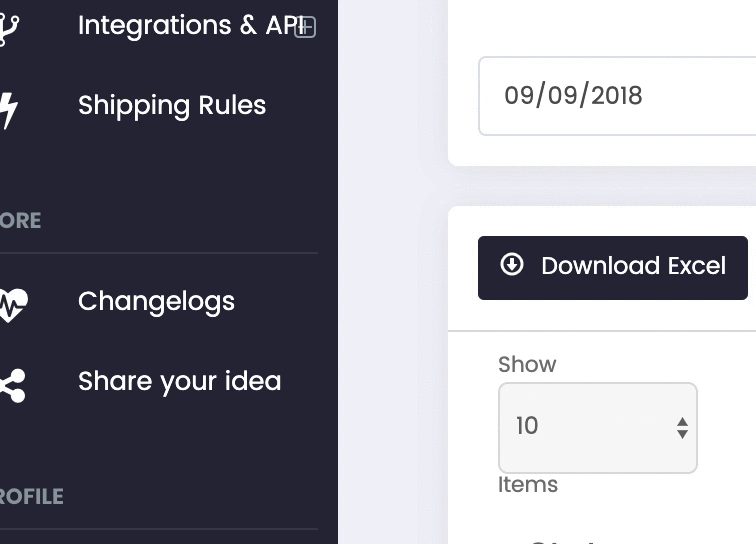
Task: Click the Download Excel button
Action: (613, 268)
